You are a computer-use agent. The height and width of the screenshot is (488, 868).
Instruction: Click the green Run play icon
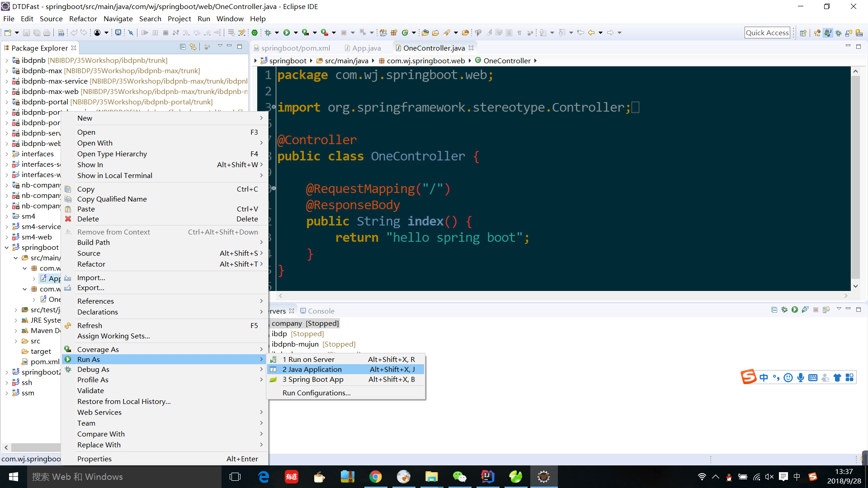pyautogui.click(x=287, y=33)
